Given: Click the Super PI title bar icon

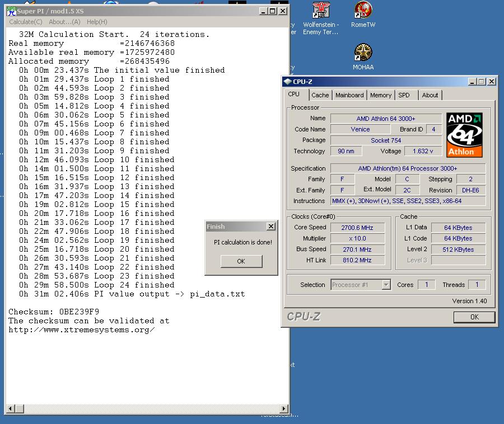Looking at the screenshot, I should click(x=12, y=11).
